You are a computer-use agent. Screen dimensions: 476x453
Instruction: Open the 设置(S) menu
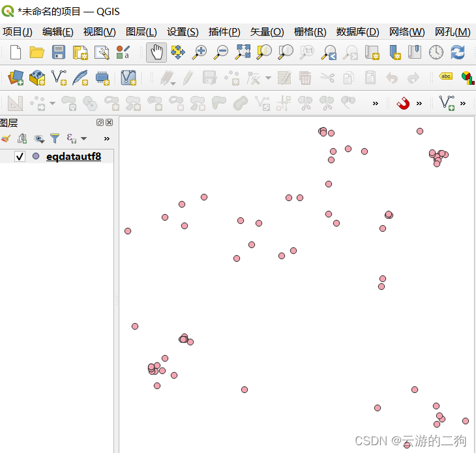click(x=183, y=32)
